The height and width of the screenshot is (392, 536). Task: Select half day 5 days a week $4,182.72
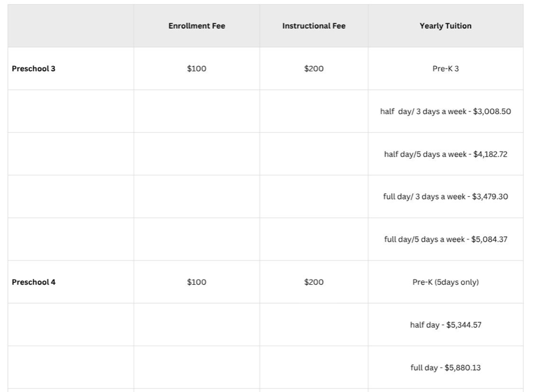pos(446,154)
